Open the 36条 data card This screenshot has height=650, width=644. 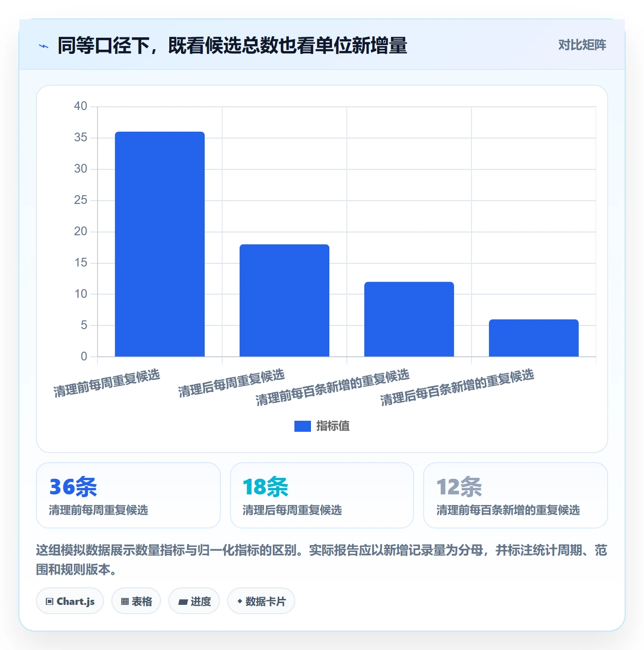[x=128, y=495]
